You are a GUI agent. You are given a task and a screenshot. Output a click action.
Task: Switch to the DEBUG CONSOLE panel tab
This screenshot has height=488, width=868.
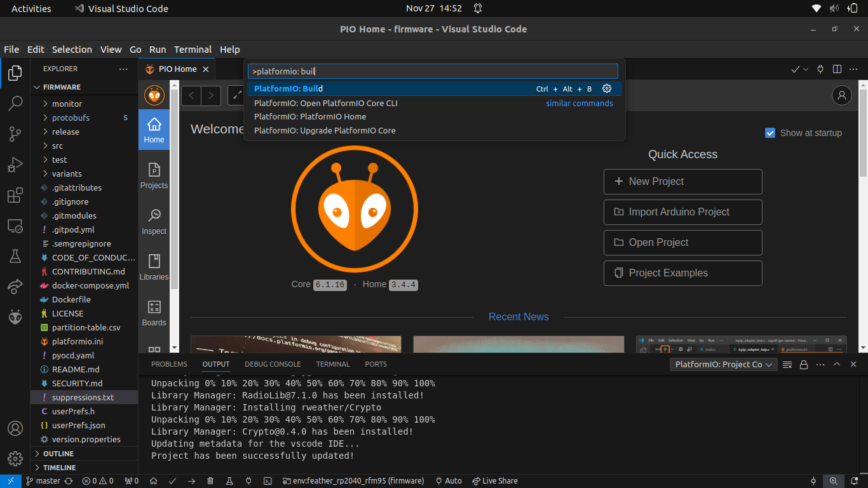point(273,364)
